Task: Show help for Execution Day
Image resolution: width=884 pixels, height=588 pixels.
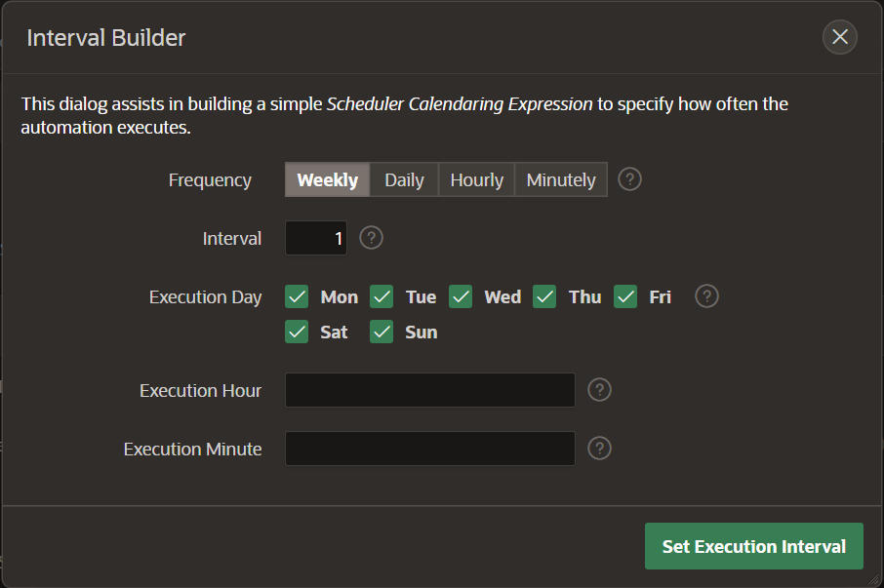Action: [x=707, y=296]
